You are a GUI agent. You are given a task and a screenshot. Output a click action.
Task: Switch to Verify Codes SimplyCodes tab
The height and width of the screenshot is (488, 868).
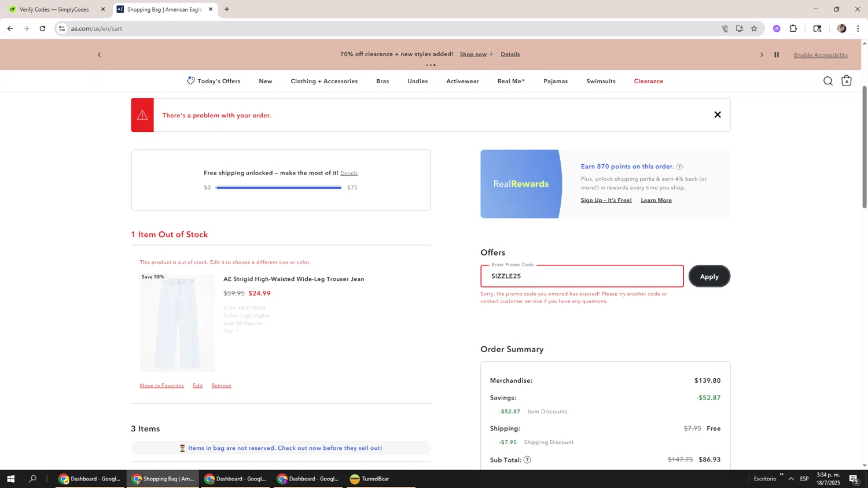tap(56, 9)
